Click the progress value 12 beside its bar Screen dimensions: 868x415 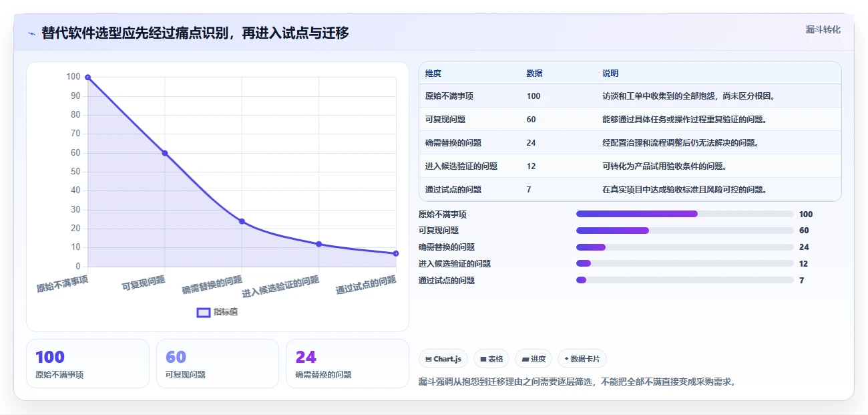(x=804, y=264)
